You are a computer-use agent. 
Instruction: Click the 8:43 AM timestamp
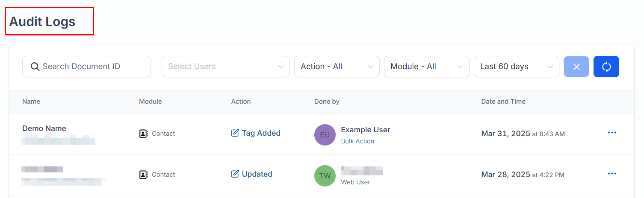click(x=552, y=134)
